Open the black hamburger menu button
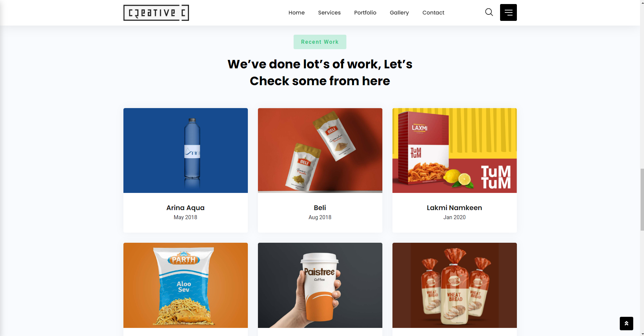The height and width of the screenshot is (336, 644). click(508, 12)
